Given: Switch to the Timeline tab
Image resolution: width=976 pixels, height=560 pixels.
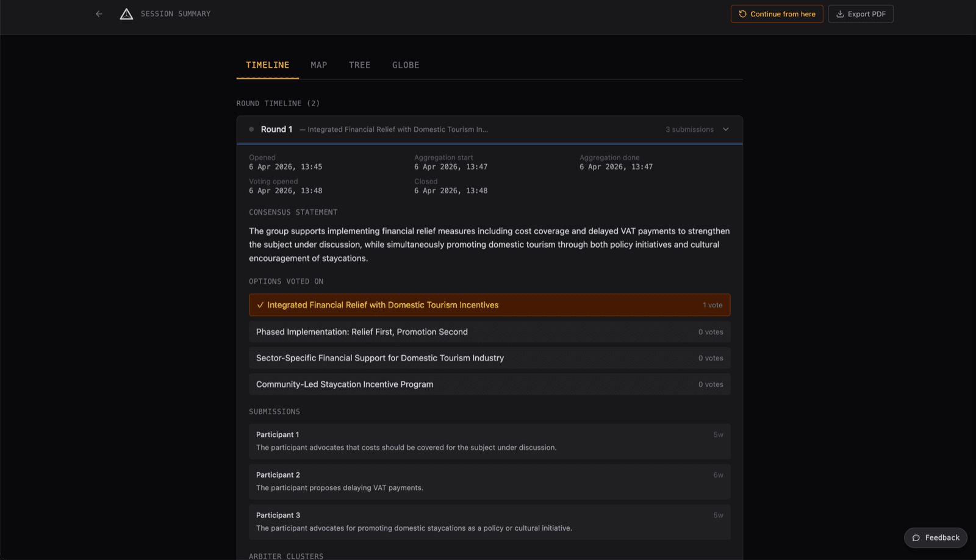Looking at the screenshot, I should (x=267, y=65).
